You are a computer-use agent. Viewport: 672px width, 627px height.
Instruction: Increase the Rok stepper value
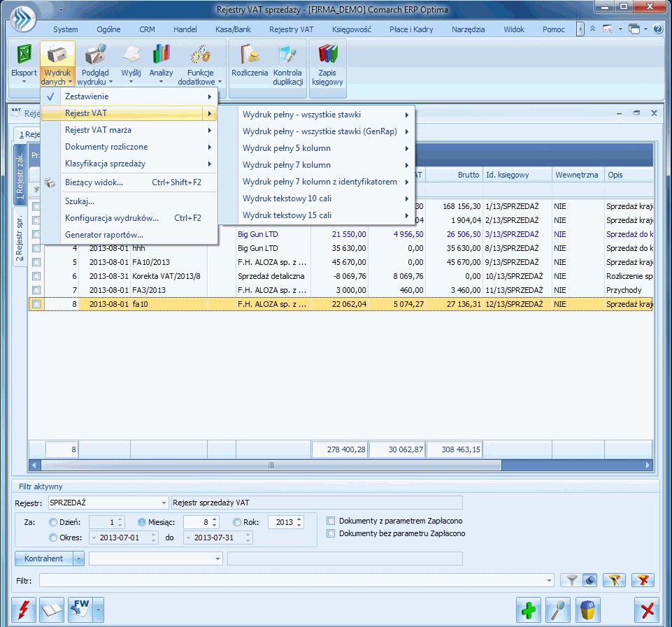click(x=299, y=519)
